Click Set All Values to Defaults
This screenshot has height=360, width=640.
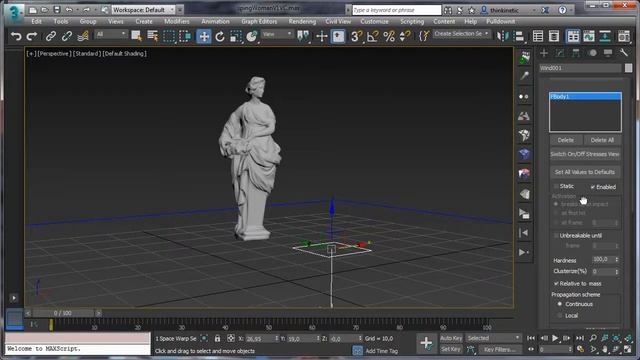[x=585, y=172]
